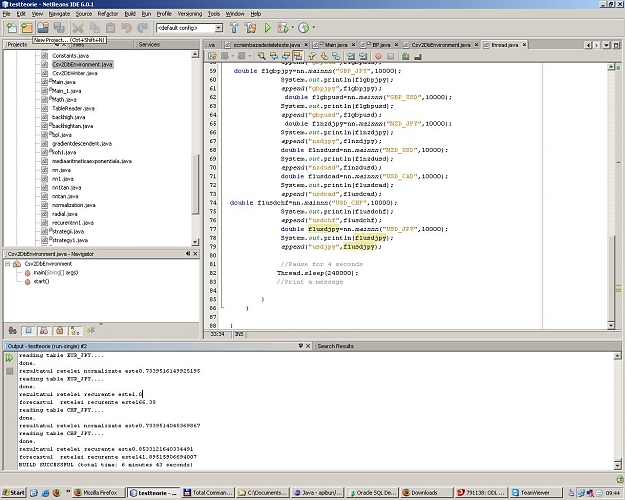
Task: Click the Shift Line Left icon
Action: click(x=351, y=56)
